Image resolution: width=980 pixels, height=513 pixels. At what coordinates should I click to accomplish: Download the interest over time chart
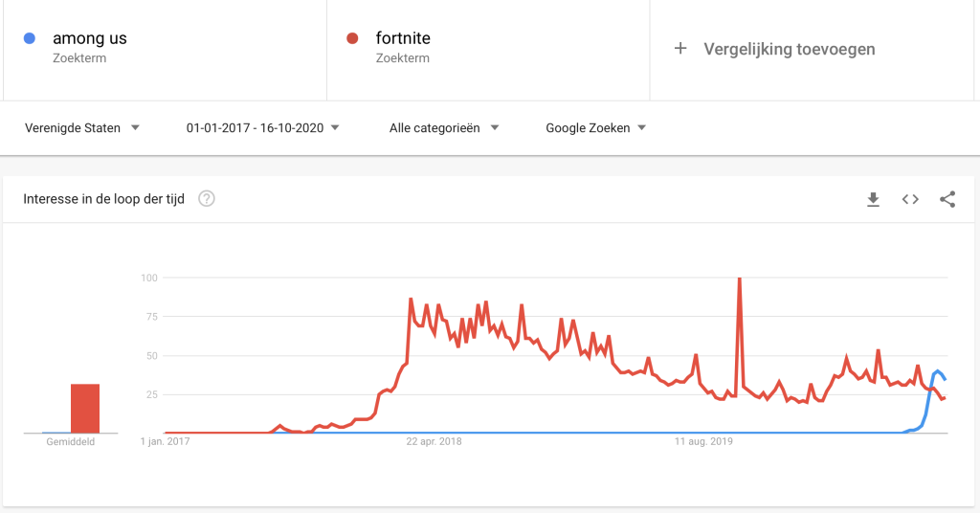[873, 199]
